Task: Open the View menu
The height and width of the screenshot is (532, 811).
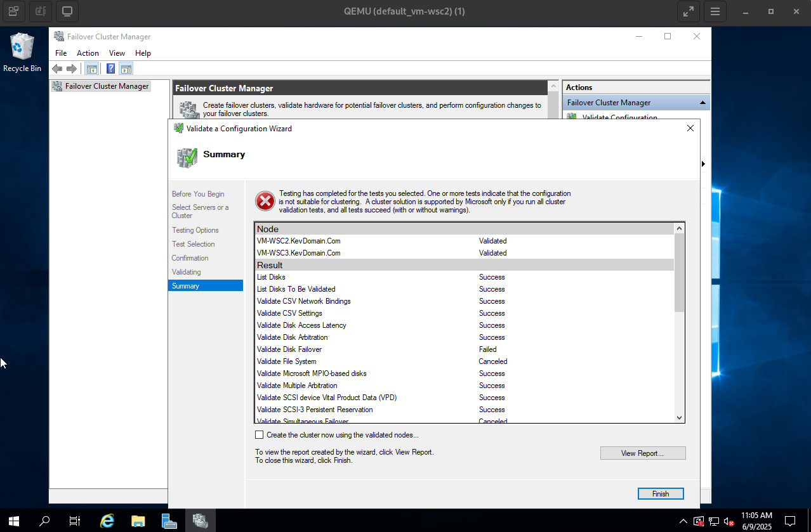Action: (x=117, y=53)
